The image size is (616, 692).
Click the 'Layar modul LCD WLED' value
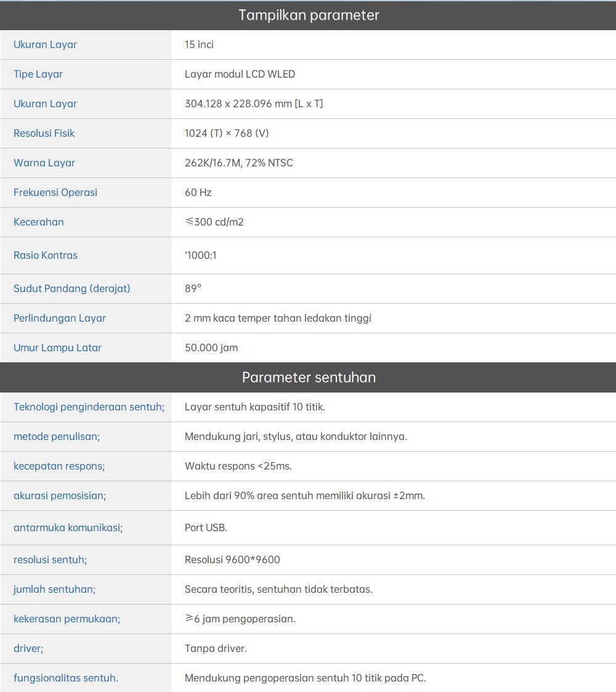(x=240, y=74)
